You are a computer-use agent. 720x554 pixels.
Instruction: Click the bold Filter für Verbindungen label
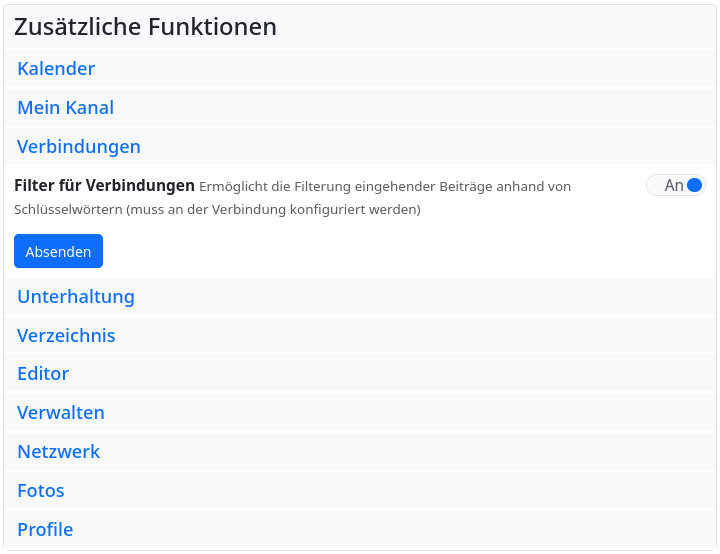[104, 185]
